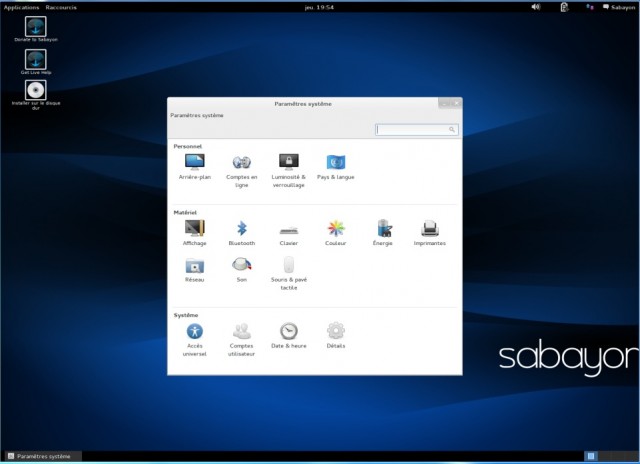Open Luminosité & verrouillage settings
This screenshot has height=464, width=640.
tap(289, 171)
